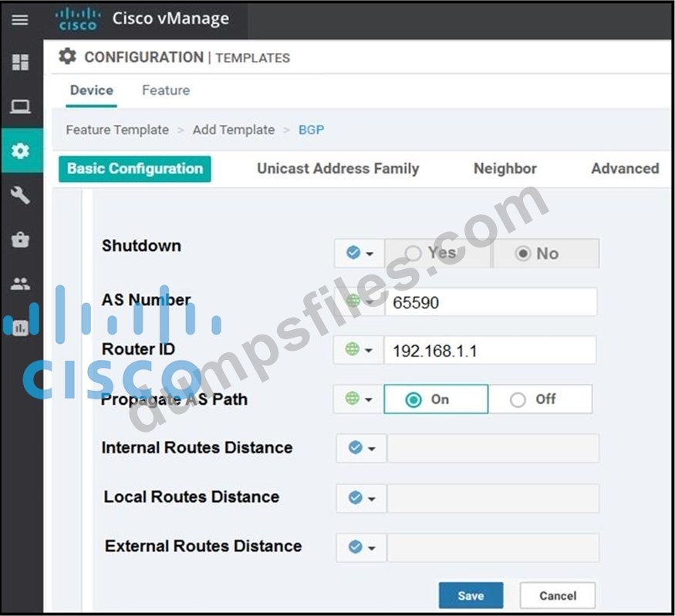Set Propagate AS Path to On
Viewport: 675px width, 616px height.
414,400
